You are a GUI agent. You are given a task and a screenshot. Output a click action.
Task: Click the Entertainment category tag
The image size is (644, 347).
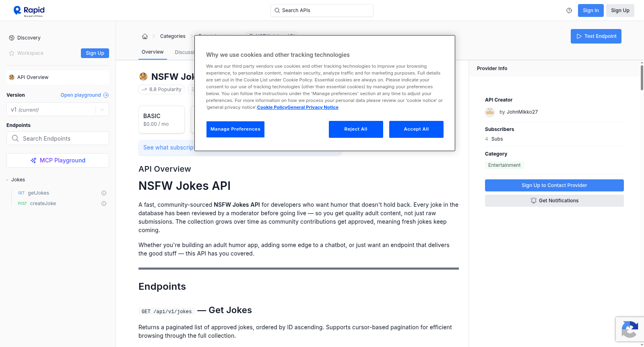tap(504, 165)
